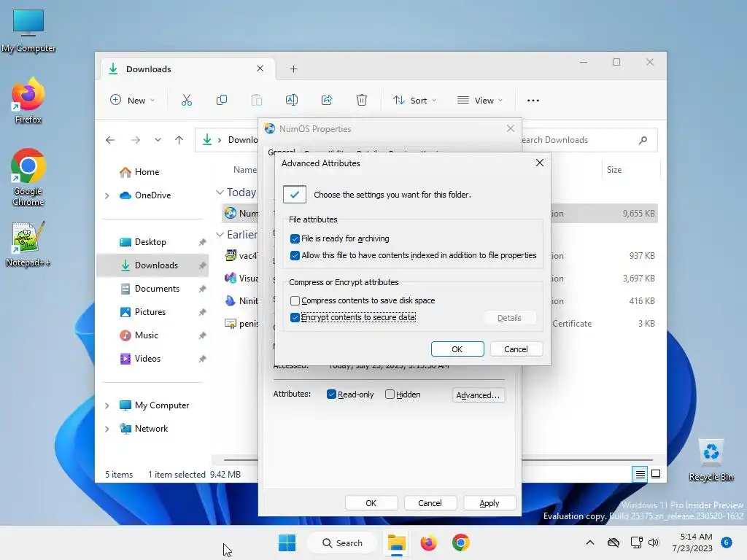This screenshot has height=560, width=747.
Task: Click OK in Advanced Attributes dialog
Action: tap(457, 349)
